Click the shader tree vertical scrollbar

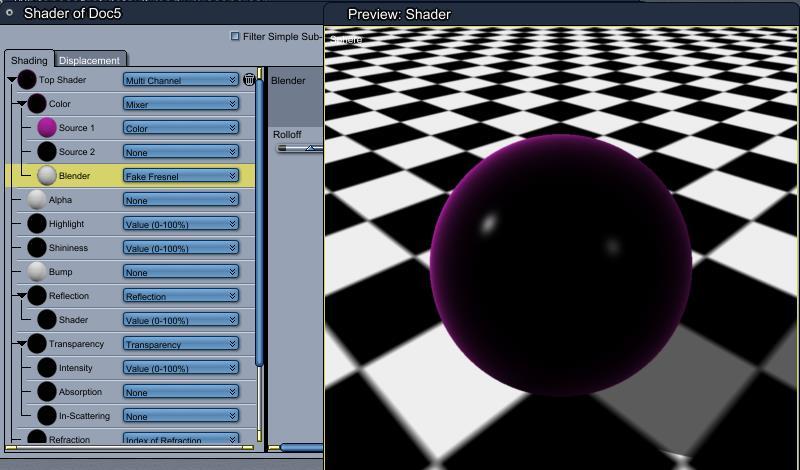tap(259, 222)
